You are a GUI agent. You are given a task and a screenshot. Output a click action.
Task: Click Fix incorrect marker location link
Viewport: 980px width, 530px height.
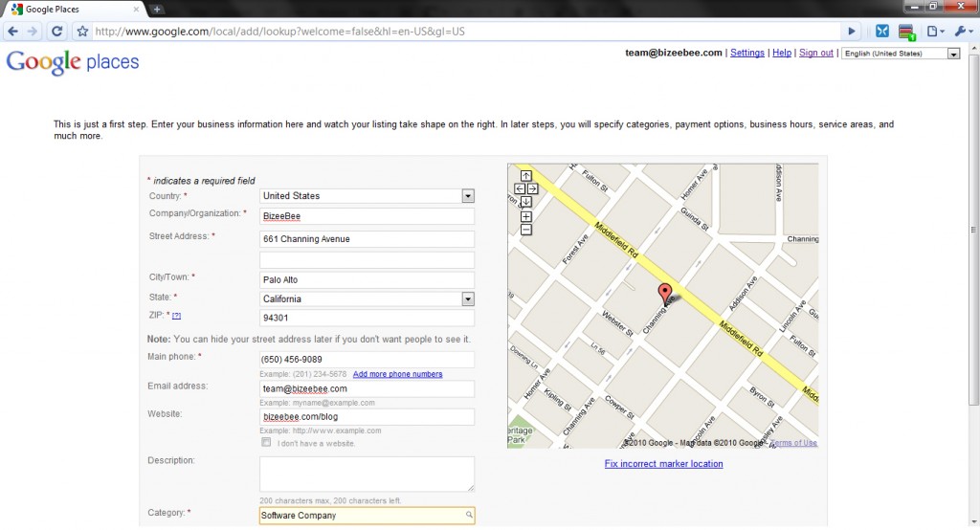click(664, 464)
